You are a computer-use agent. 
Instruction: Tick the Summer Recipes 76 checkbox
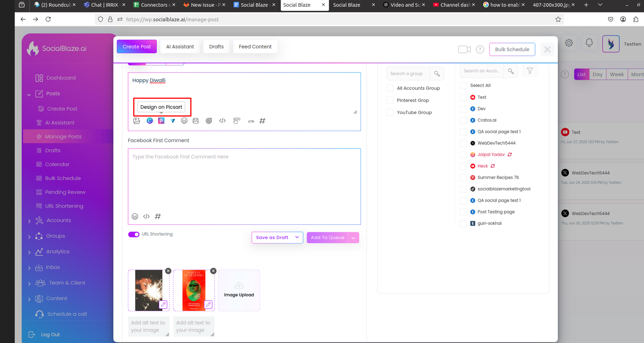coord(463,178)
